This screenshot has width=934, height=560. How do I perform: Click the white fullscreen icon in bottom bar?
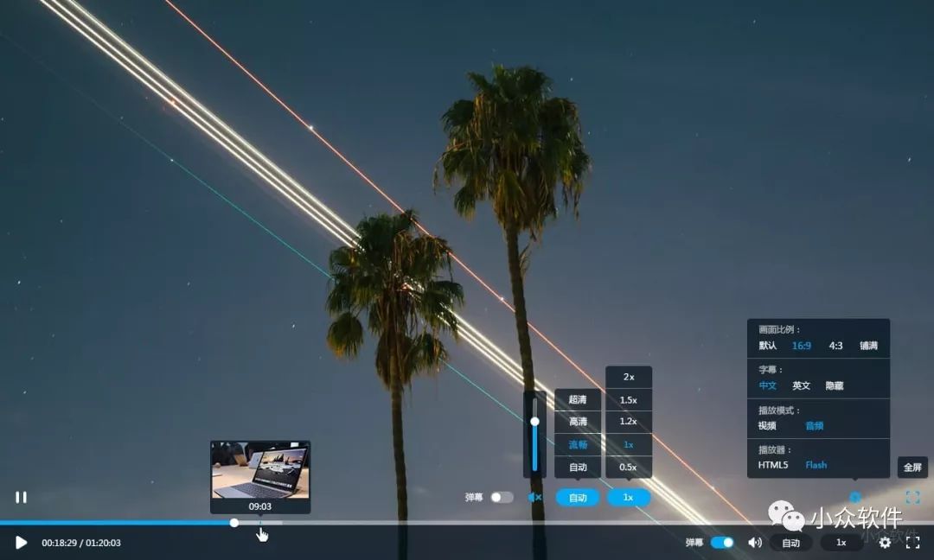912,542
